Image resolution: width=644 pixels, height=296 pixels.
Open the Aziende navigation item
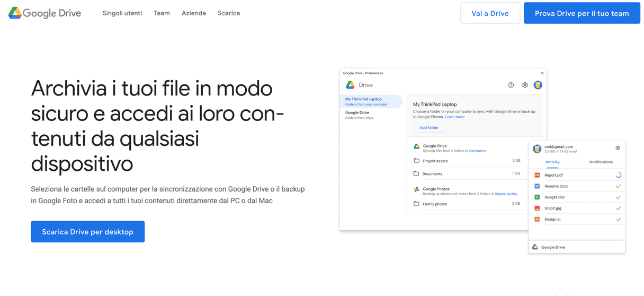tap(194, 13)
